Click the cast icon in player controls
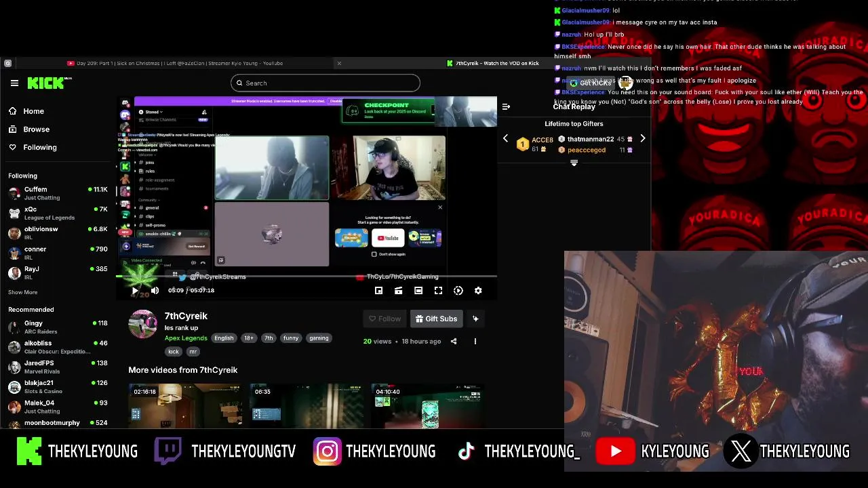Image resolution: width=868 pixels, height=488 pixels. tap(399, 291)
